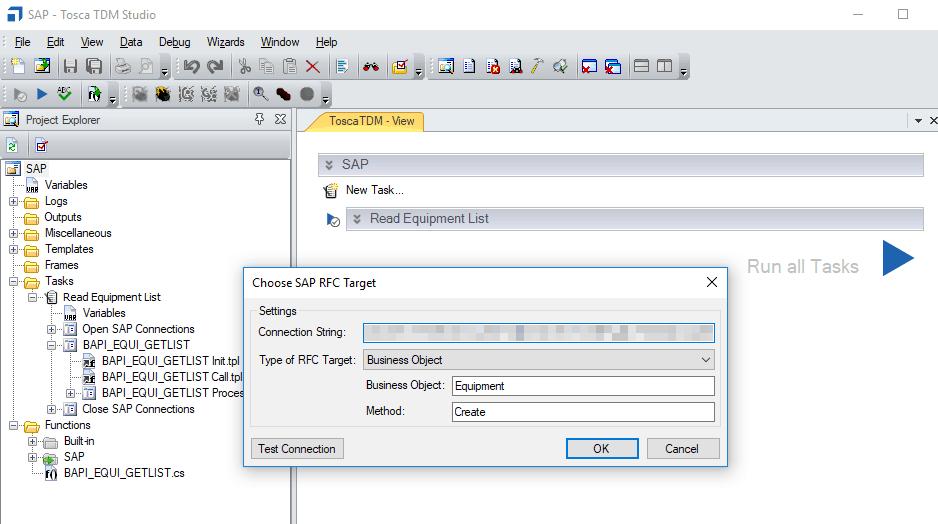The image size is (938, 524).
Task: Click the Undo arrow in the toolbar
Action: coord(191,67)
